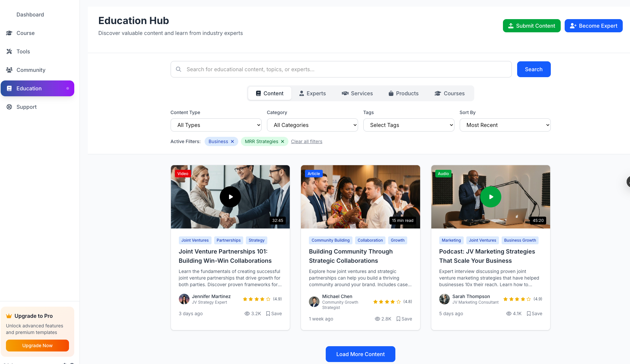This screenshot has height=364, width=630.
Task: Click the search magnifier icon
Action: point(179,69)
